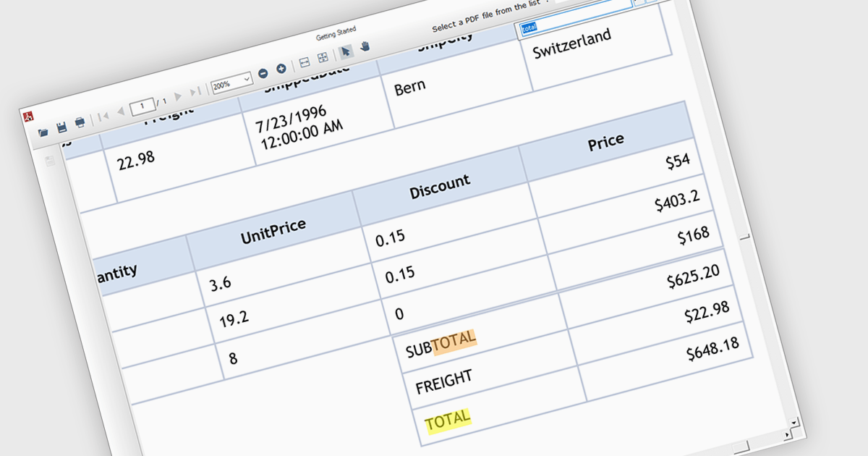This screenshot has height=456, width=868.
Task: Open a PDF file with the folder icon
Action: click(44, 132)
